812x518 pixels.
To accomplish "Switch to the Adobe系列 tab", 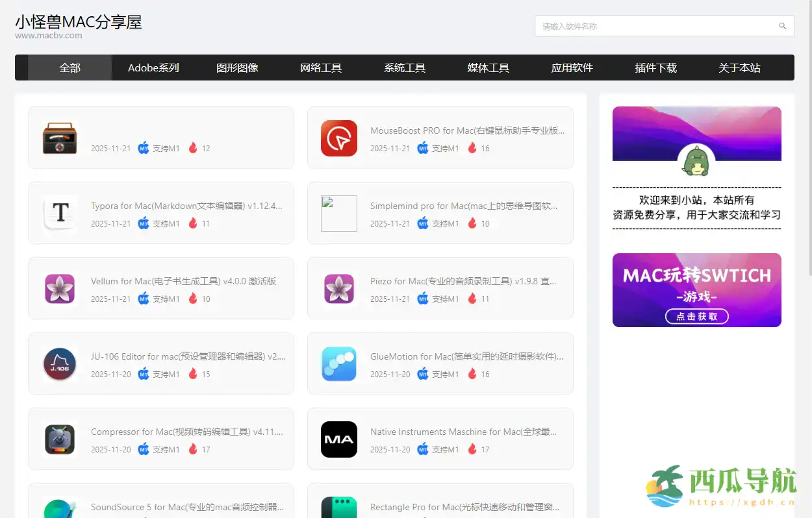I will tap(153, 68).
